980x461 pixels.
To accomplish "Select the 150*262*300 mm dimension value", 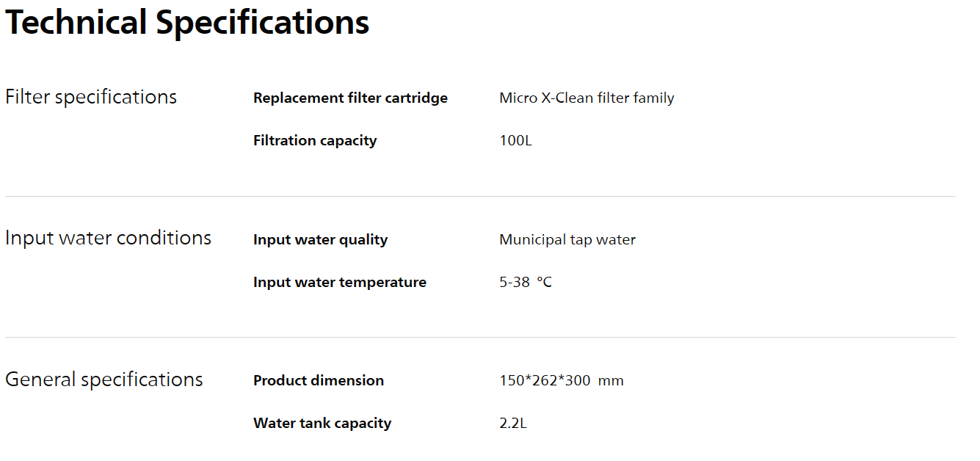I will pyautogui.click(x=562, y=380).
